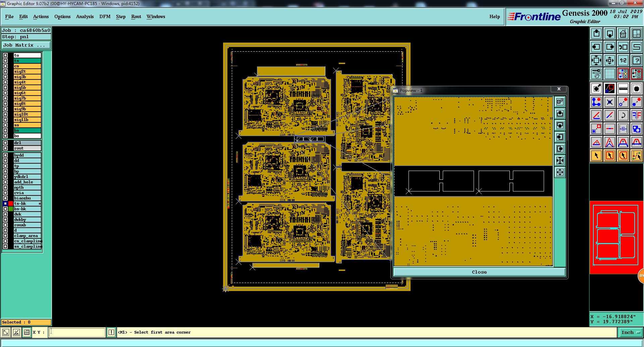Click the Zoom In icon in the main toolbar

pos(596,60)
